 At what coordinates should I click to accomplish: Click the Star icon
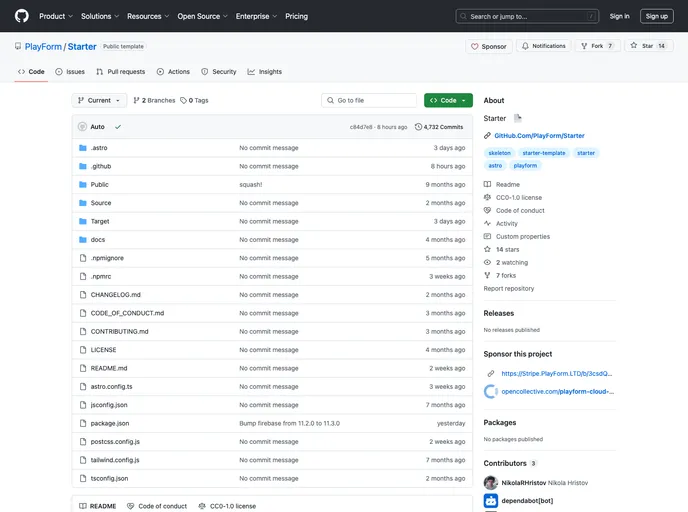[634, 46]
